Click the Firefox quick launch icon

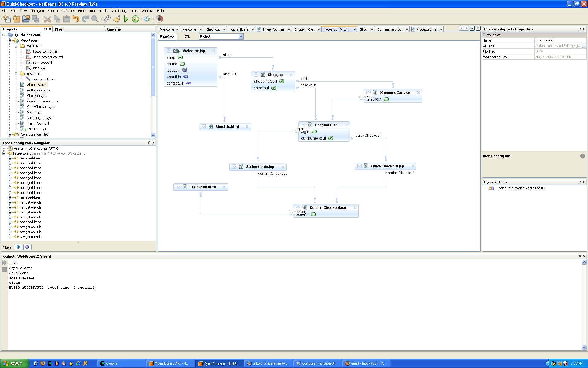click(x=43, y=363)
